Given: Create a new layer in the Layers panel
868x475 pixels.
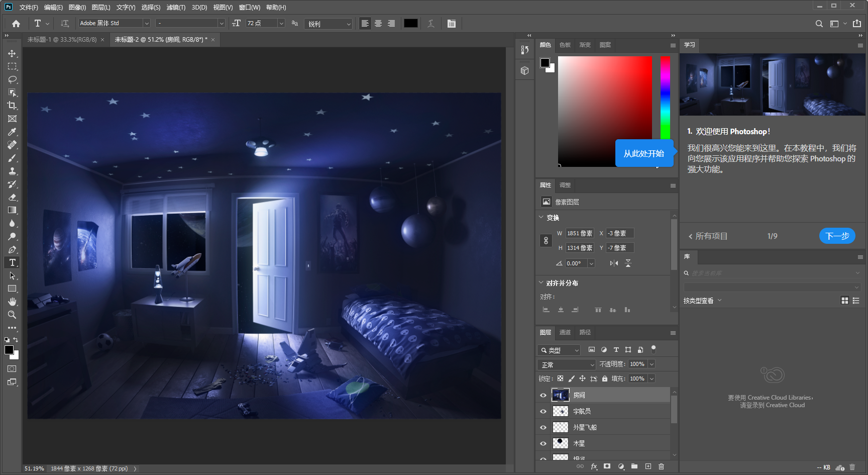Looking at the screenshot, I should (x=648, y=466).
